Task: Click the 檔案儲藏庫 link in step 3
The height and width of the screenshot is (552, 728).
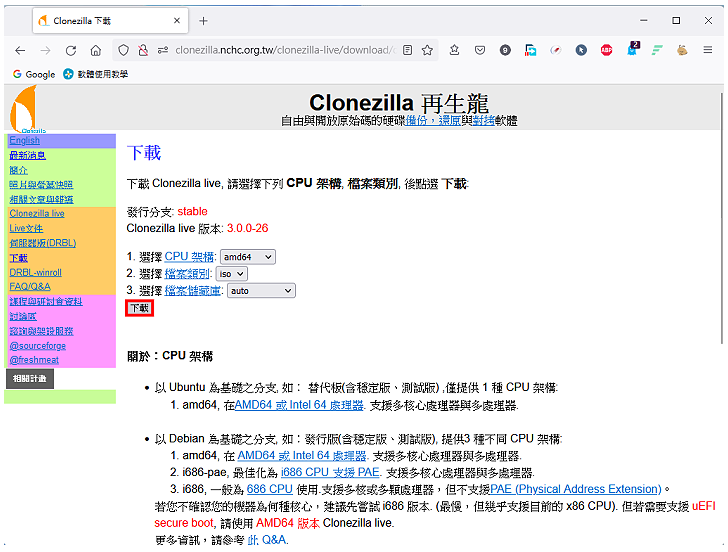Action: click(x=193, y=291)
